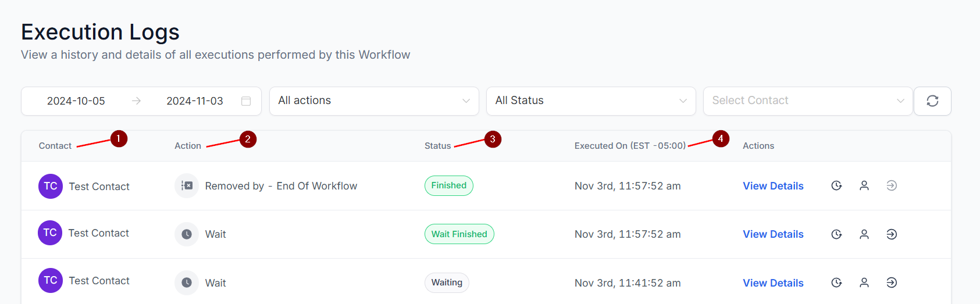Open the Select Contact dropdown
The width and height of the screenshot is (980, 304).
807,101
